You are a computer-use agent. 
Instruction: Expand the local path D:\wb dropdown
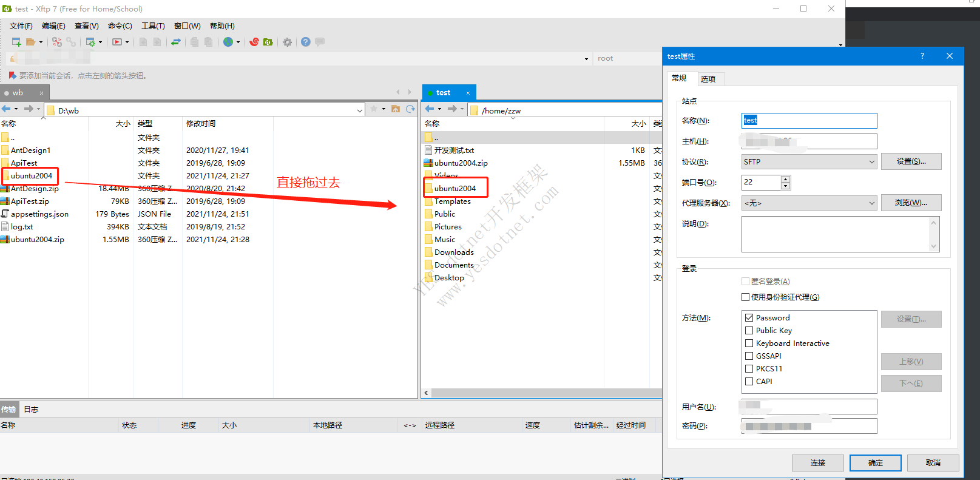click(360, 110)
